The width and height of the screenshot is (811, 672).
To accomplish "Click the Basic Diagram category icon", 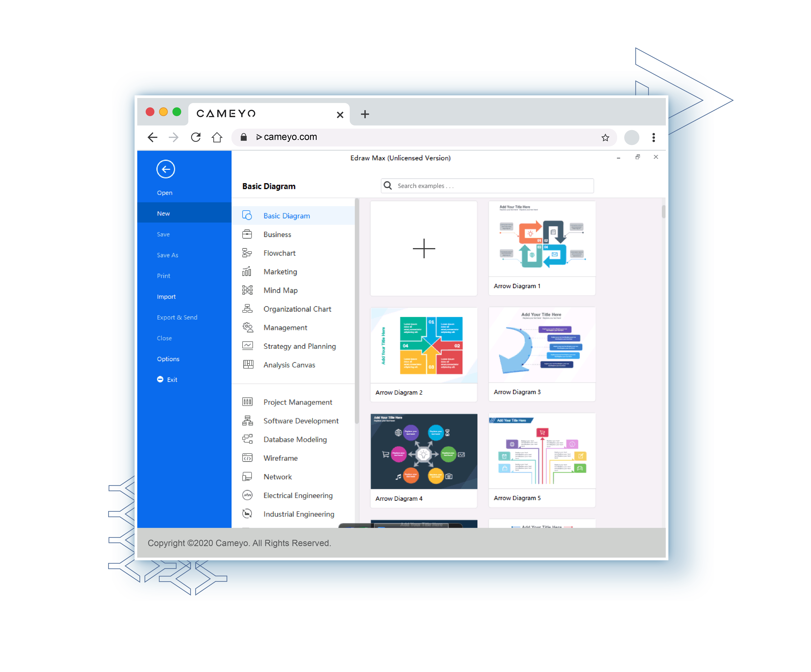I will (249, 215).
